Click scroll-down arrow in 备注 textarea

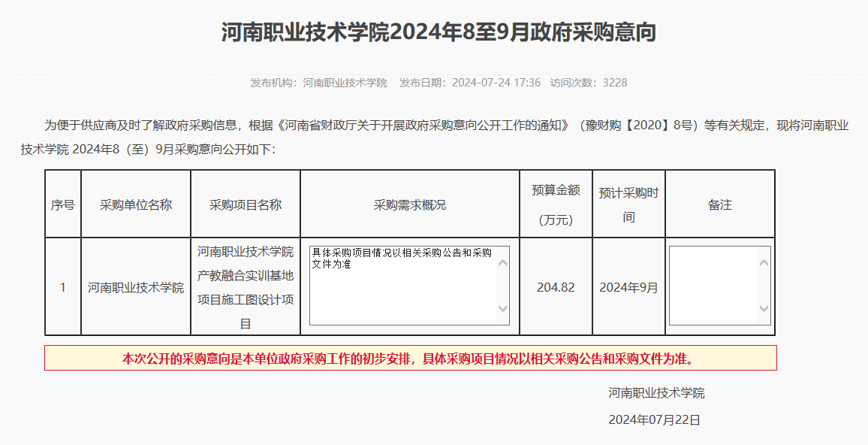(x=764, y=309)
